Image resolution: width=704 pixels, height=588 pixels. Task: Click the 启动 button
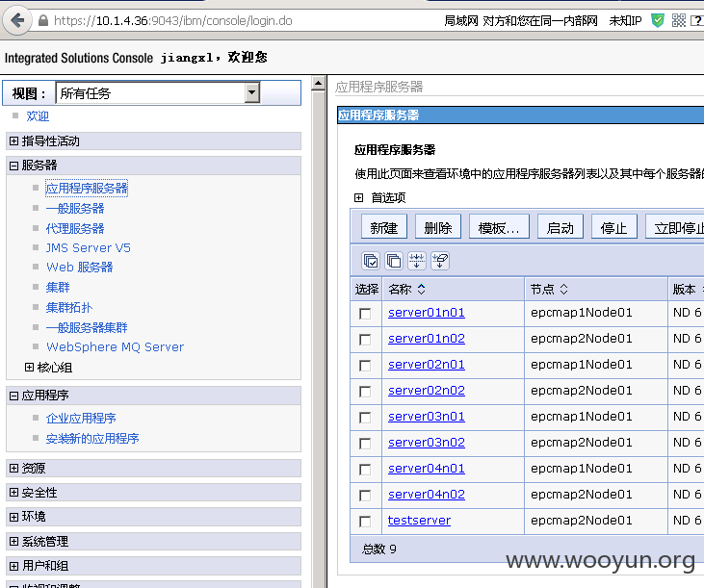pyautogui.click(x=561, y=228)
